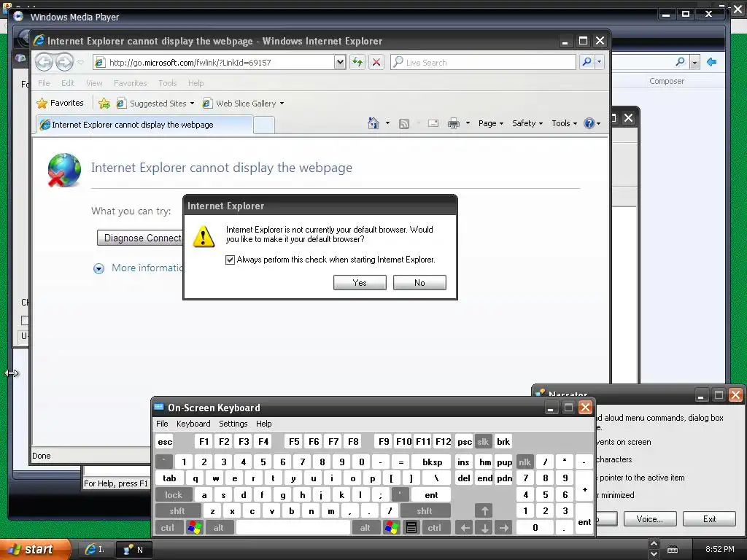Viewport: 747px width, 560px height.
Task: Click the taskbar clock showing 8:52 PM
Action: [x=720, y=549]
